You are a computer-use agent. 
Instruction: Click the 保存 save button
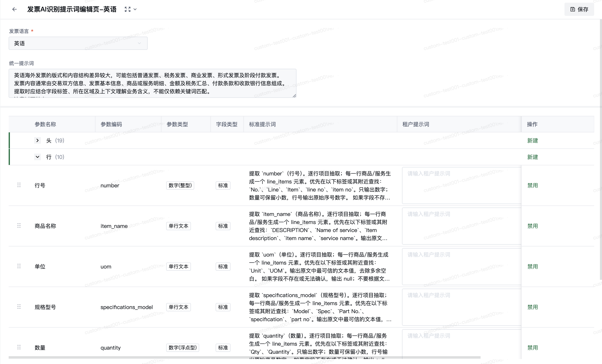[579, 9]
